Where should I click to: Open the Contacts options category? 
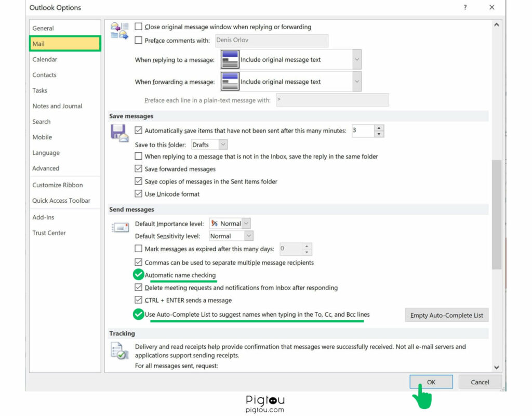65,75
